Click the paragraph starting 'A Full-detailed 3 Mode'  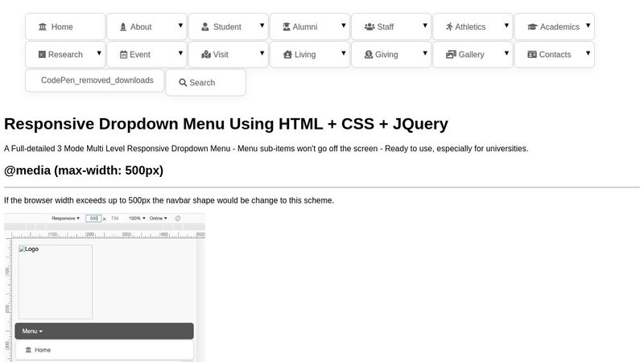(266, 149)
